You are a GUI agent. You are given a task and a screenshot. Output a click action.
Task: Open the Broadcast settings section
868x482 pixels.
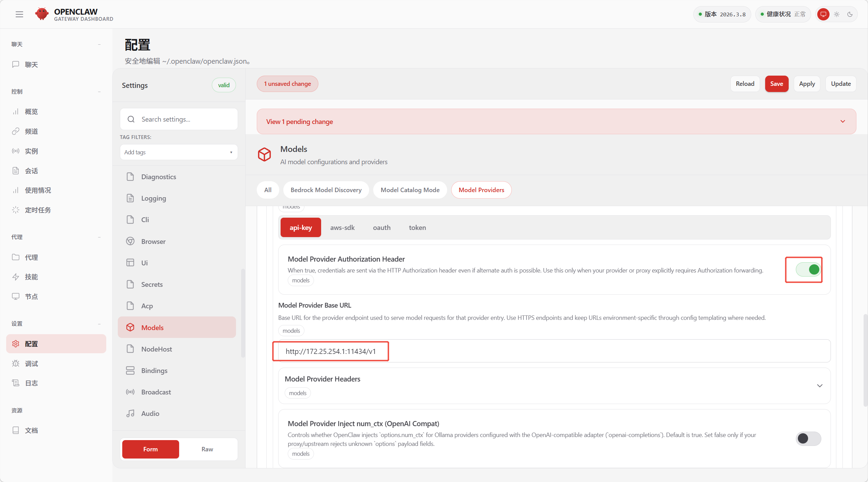156,392
